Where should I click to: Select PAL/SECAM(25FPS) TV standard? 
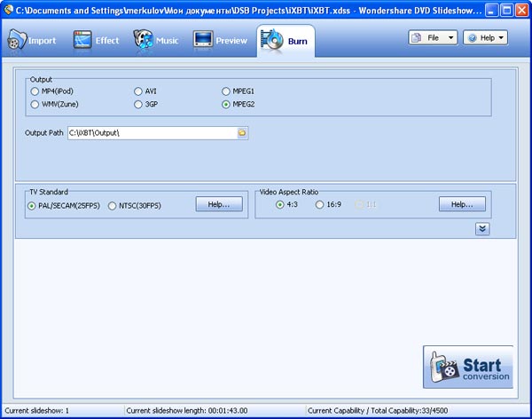pos(32,206)
